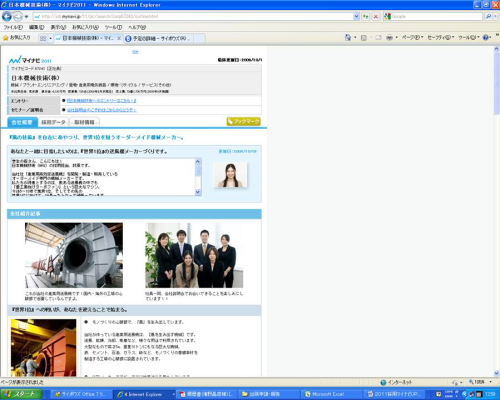Open the ツール (Tools) menu
This screenshot has height=400, width=500.
[x=113, y=27]
